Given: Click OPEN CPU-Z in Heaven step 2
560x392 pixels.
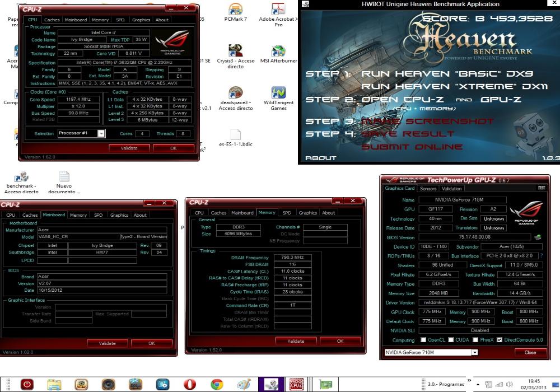Looking at the screenshot, I should click(x=403, y=99).
